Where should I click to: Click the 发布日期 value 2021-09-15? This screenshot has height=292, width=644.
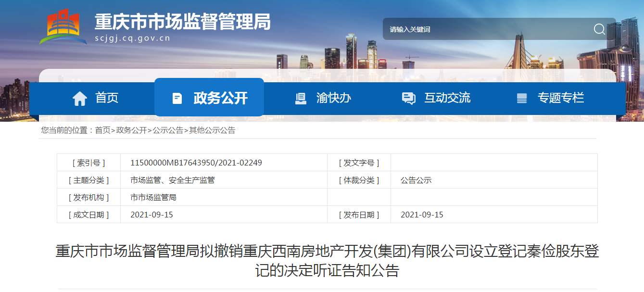pos(422,215)
